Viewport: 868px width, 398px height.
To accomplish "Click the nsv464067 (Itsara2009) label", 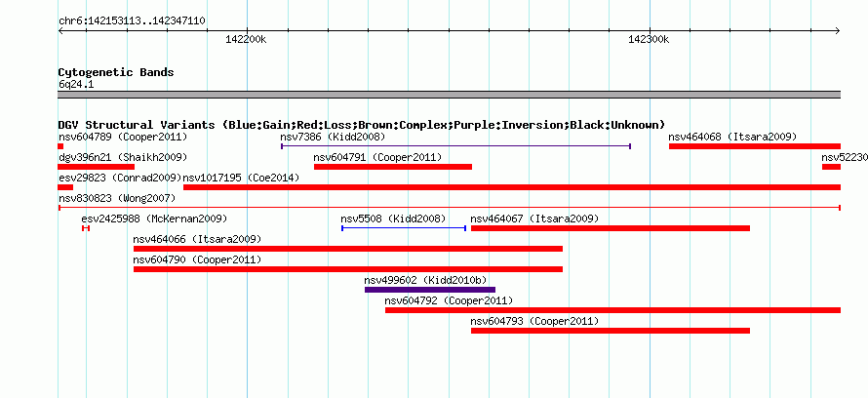I will (x=534, y=219).
